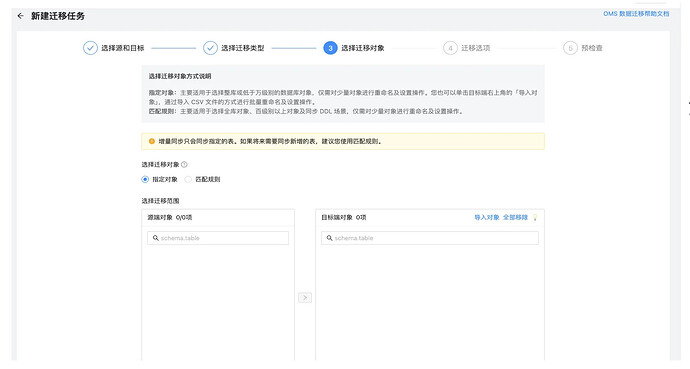Click step 5 circle 预检查
Image resolution: width=690 pixels, height=369 pixels.
click(570, 48)
